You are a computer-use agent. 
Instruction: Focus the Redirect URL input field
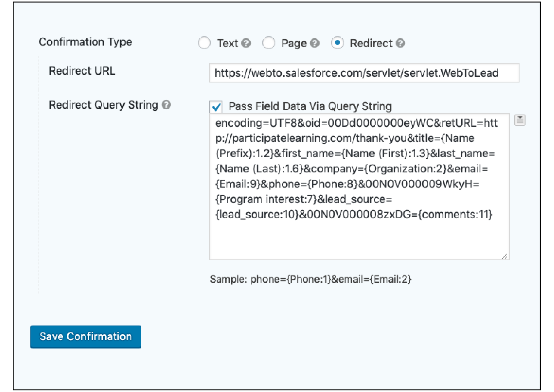pos(364,73)
